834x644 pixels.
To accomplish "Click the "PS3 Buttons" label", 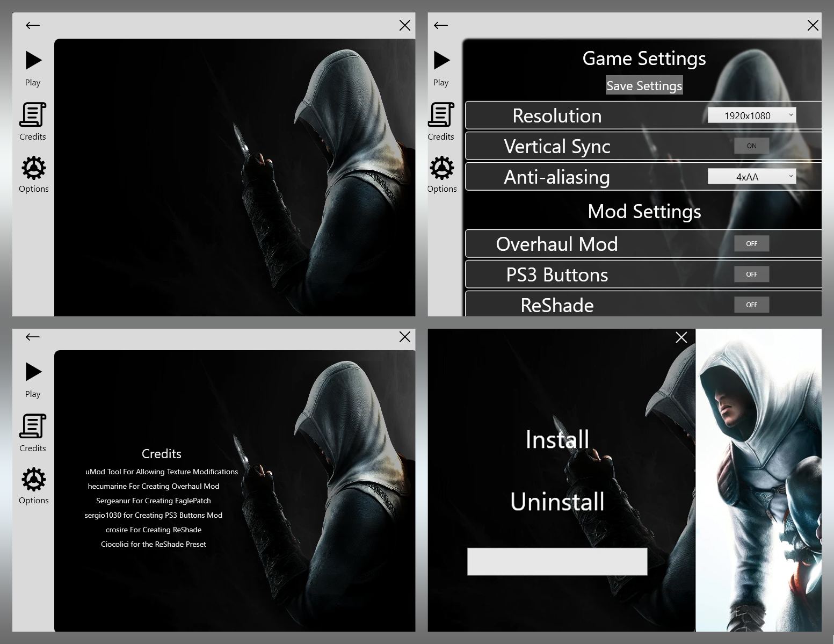I will [557, 275].
